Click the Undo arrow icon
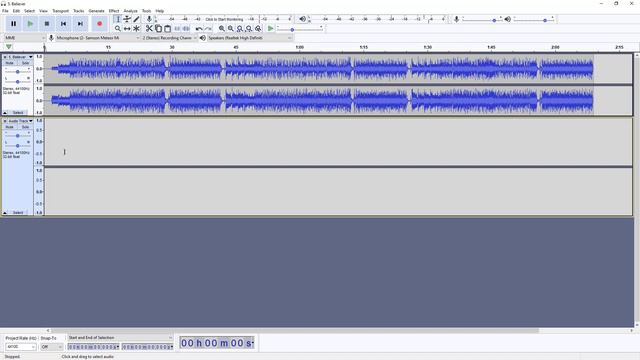 [199, 29]
